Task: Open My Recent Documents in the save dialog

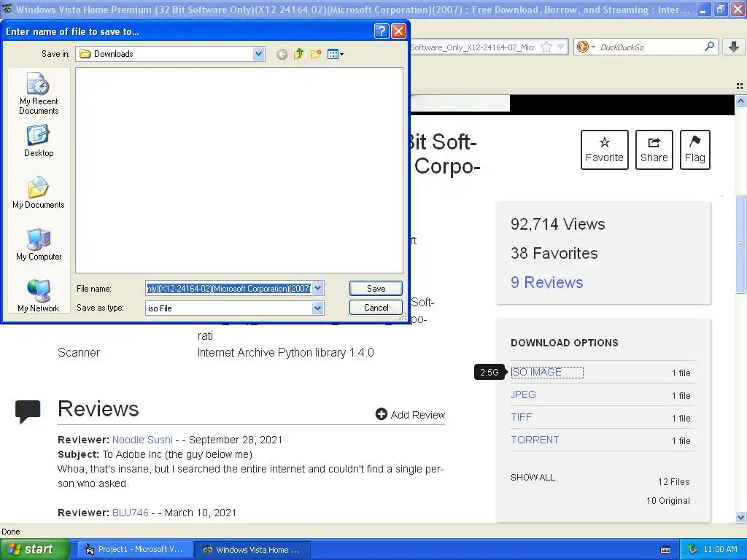Action: coord(39,93)
